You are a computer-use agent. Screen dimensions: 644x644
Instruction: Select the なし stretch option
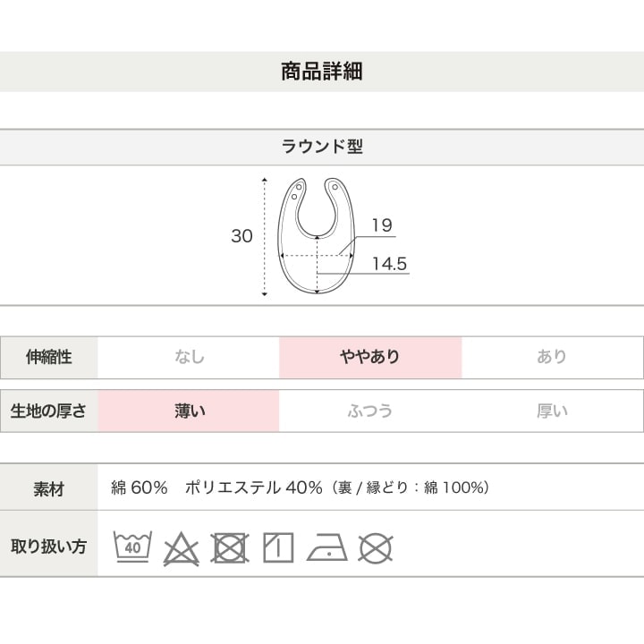(x=189, y=357)
